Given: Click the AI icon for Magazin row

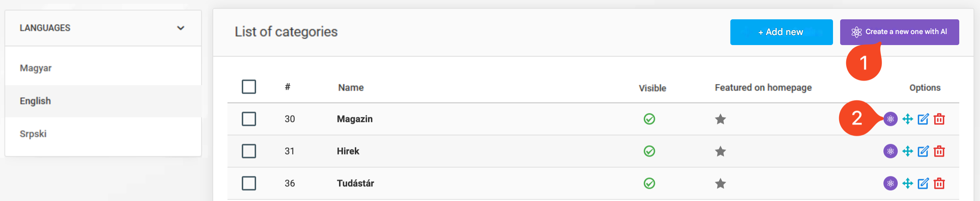Looking at the screenshot, I should pyautogui.click(x=890, y=119).
